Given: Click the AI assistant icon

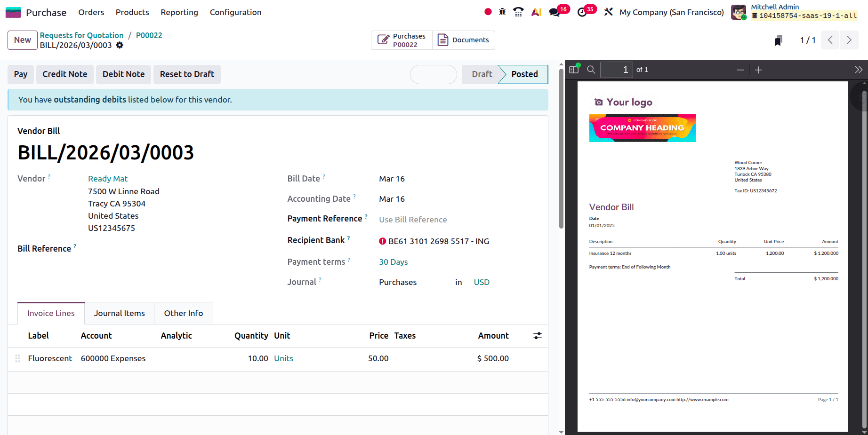Looking at the screenshot, I should pos(536,12).
